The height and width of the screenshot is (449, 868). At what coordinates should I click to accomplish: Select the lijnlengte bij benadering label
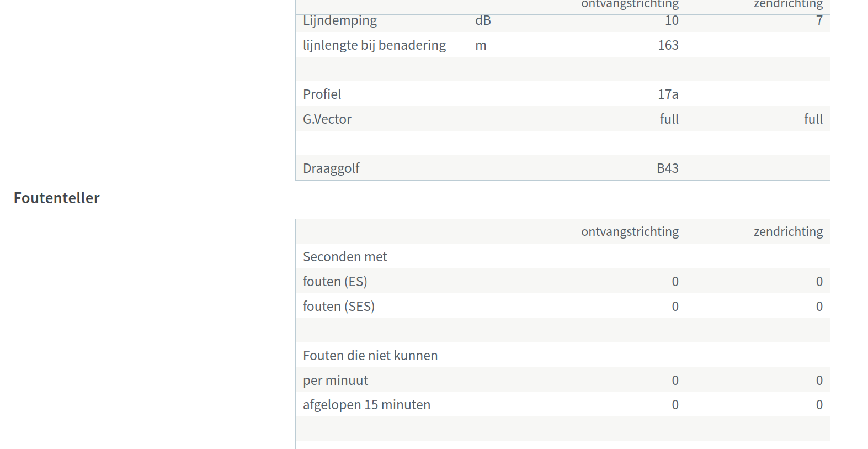pos(374,45)
